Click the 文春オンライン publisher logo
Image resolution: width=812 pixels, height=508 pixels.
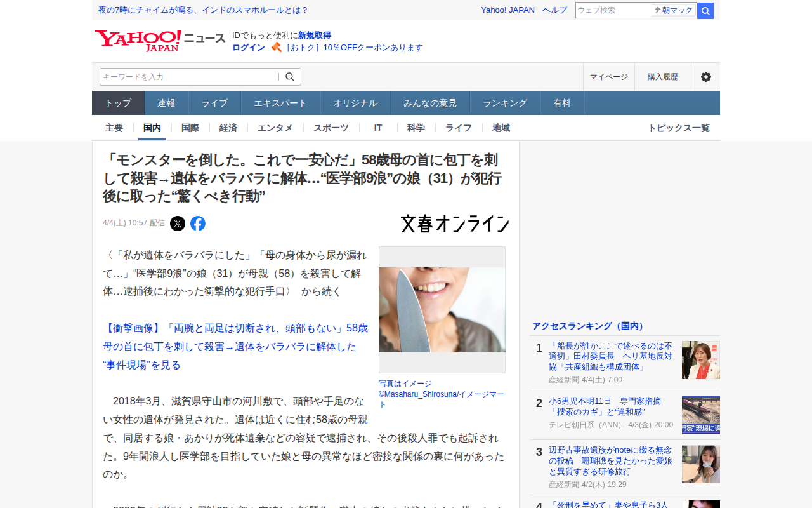[x=455, y=224]
